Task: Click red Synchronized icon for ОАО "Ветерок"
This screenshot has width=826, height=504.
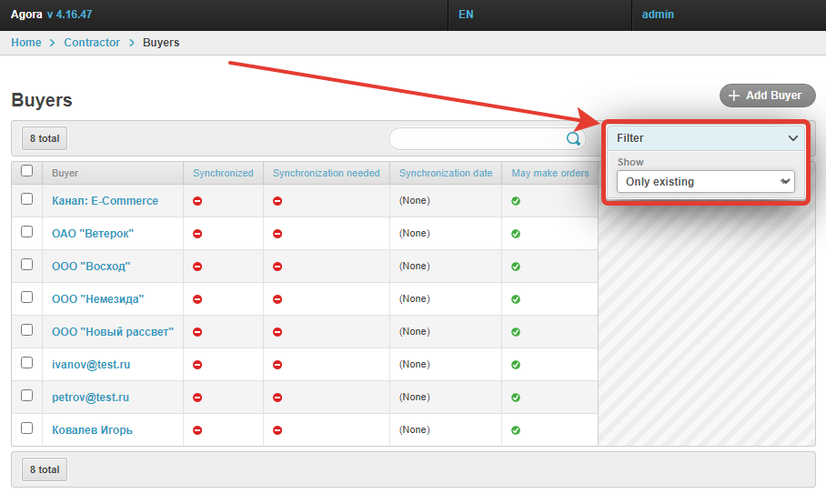Action: [x=197, y=234]
